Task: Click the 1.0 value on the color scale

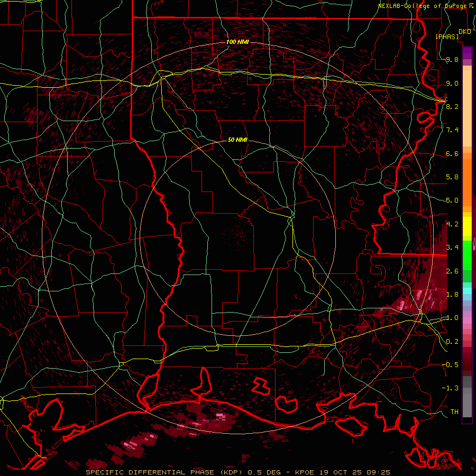Action: [452, 318]
